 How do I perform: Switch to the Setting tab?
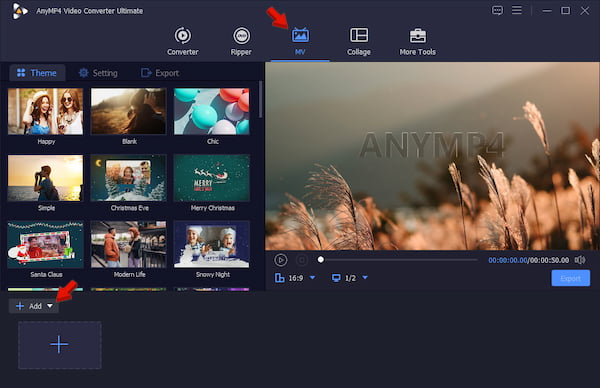tap(98, 73)
